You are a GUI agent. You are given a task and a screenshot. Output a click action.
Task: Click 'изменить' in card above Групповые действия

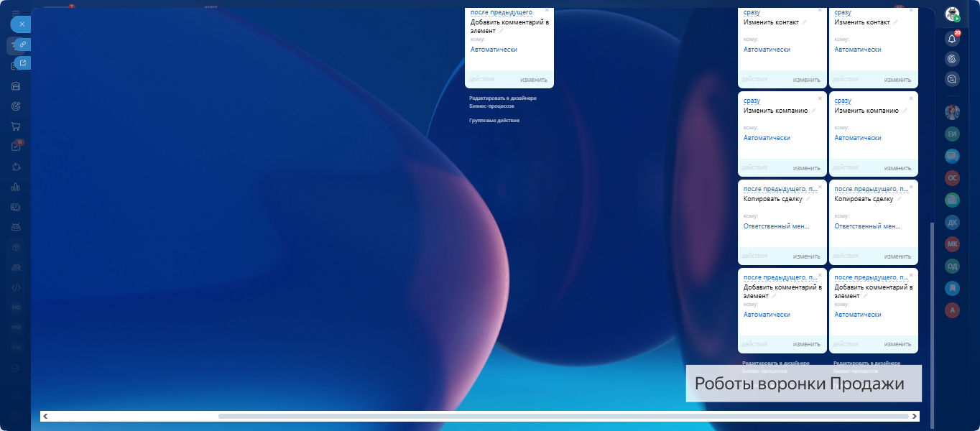[x=534, y=80]
